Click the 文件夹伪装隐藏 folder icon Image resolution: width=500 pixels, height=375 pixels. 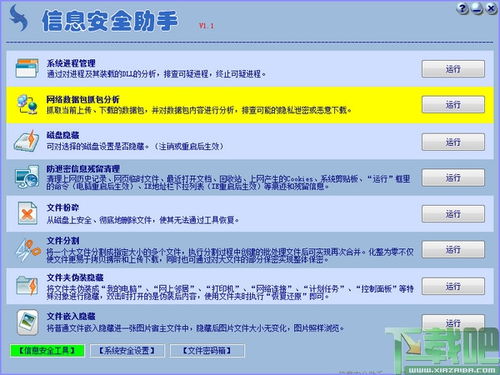coord(27,286)
